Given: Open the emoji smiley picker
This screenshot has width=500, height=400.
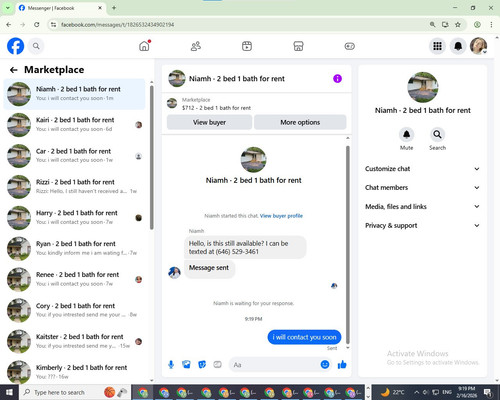Looking at the screenshot, I should [325, 365].
